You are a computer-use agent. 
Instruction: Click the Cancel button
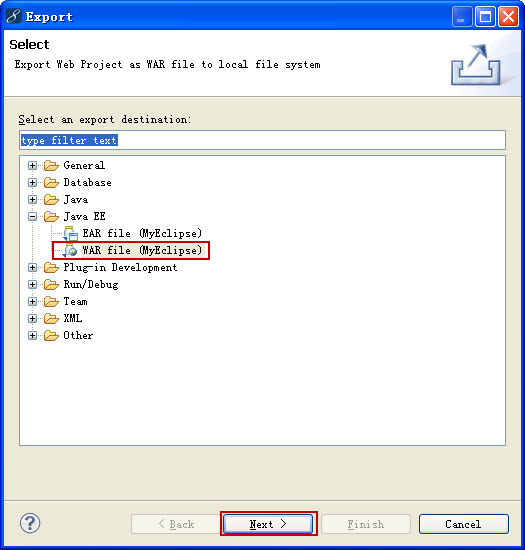click(464, 524)
